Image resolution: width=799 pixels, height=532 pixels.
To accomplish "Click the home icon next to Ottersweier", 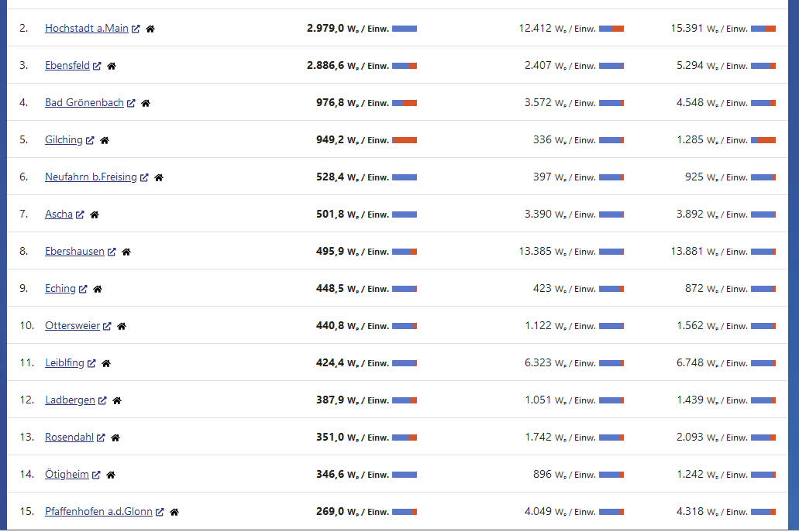I will click(121, 326).
